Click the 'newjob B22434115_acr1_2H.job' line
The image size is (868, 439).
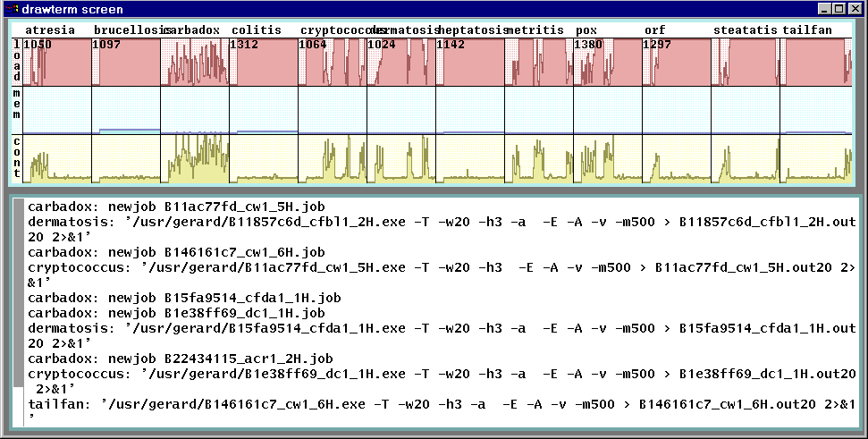[x=181, y=358]
